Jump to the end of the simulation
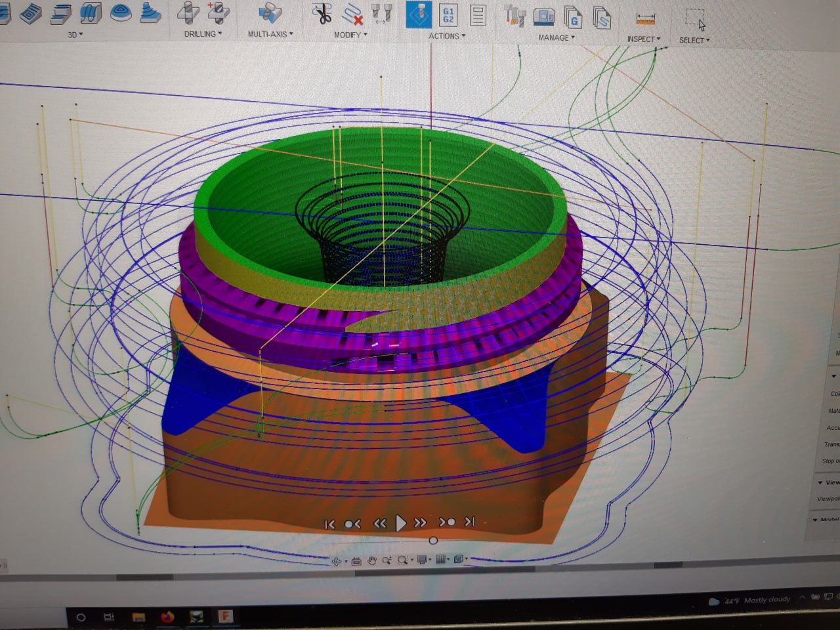The width and height of the screenshot is (840, 630). pos(470,522)
